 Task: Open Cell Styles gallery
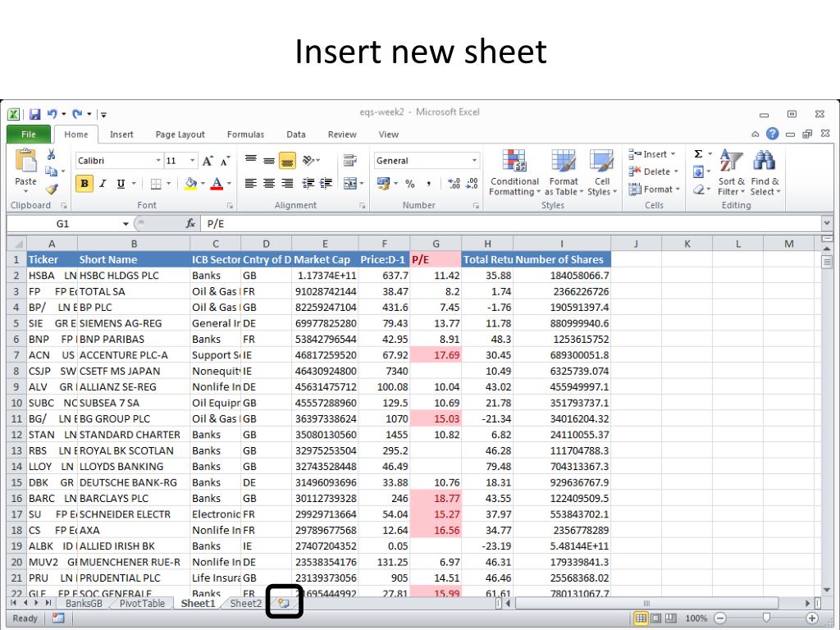pos(602,172)
